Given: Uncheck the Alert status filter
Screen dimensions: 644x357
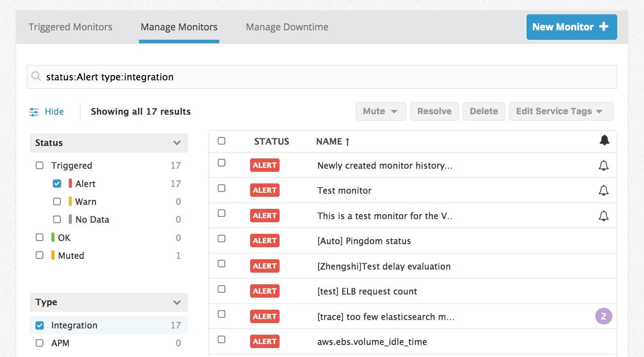Looking at the screenshot, I should (x=57, y=183).
